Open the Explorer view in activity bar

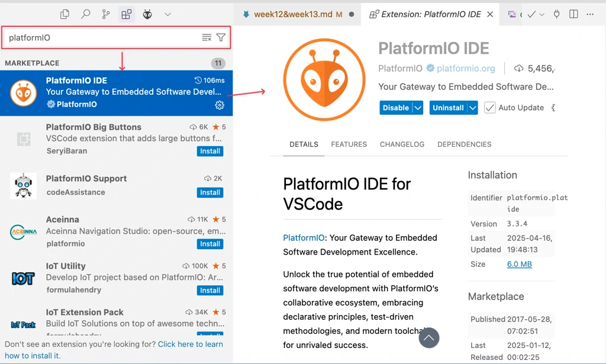tap(65, 15)
